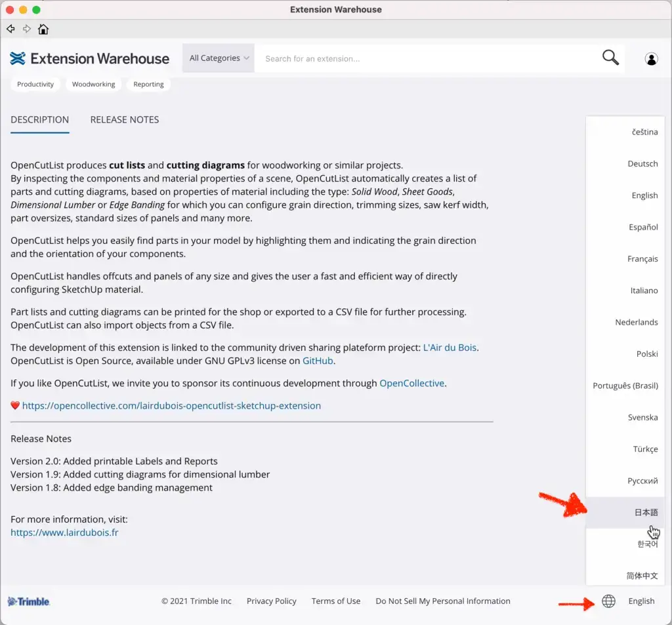The height and width of the screenshot is (625, 672).
Task: Click the globe language icon
Action: click(608, 601)
